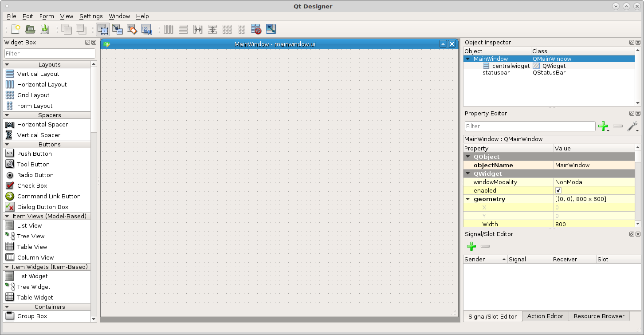The width and height of the screenshot is (644, 335).
Task: Close the Object Inspector panel
Action: (638, 43)
